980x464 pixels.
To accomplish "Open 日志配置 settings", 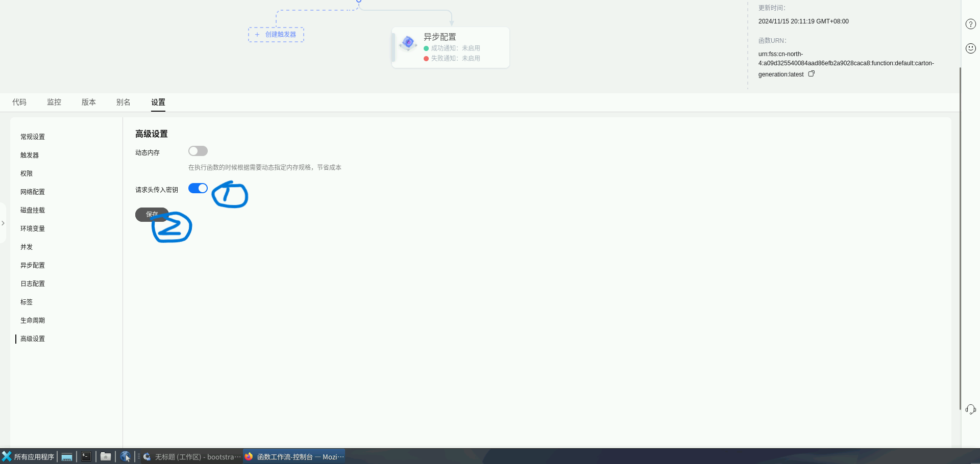I will 33,283.
